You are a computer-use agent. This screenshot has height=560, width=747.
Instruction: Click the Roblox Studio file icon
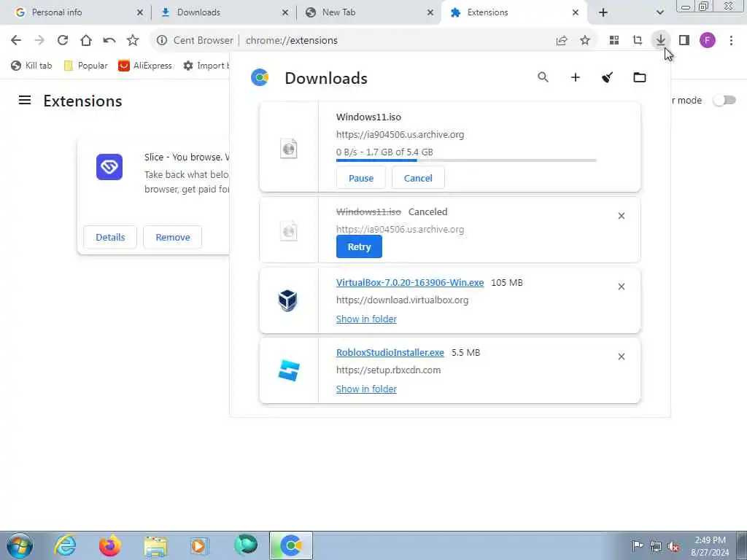tap(289, 370)
